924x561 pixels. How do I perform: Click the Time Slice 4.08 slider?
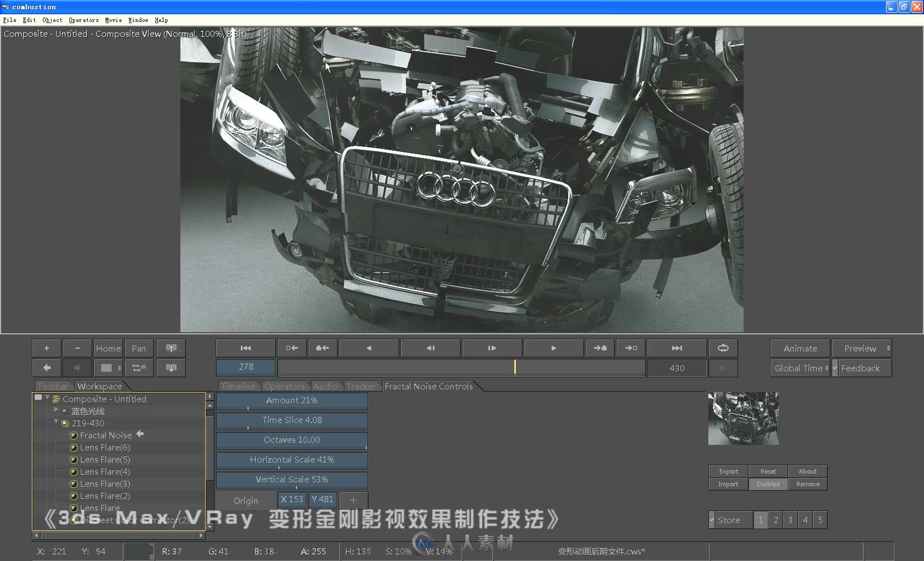(x=291, y=421)
